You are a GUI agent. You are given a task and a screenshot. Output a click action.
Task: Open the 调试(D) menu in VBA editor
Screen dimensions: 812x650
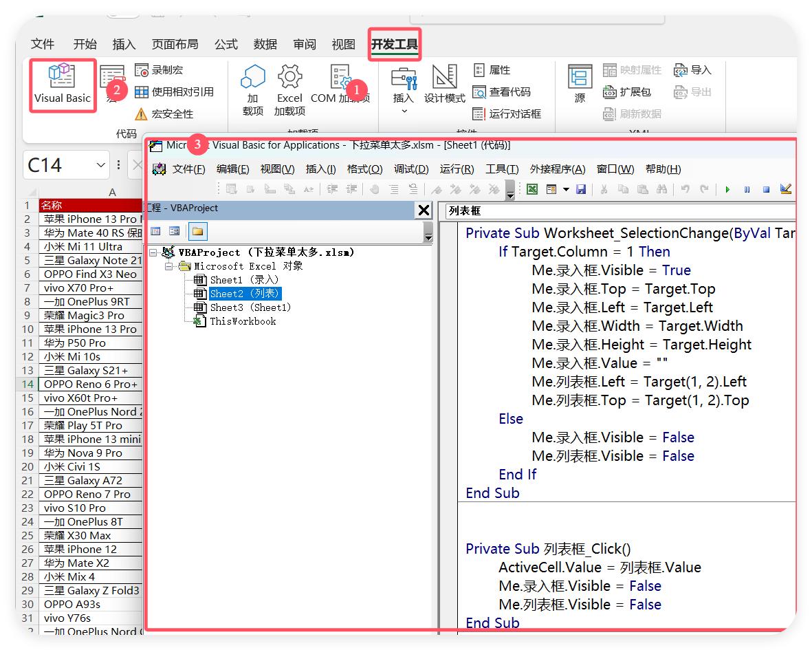411,169
